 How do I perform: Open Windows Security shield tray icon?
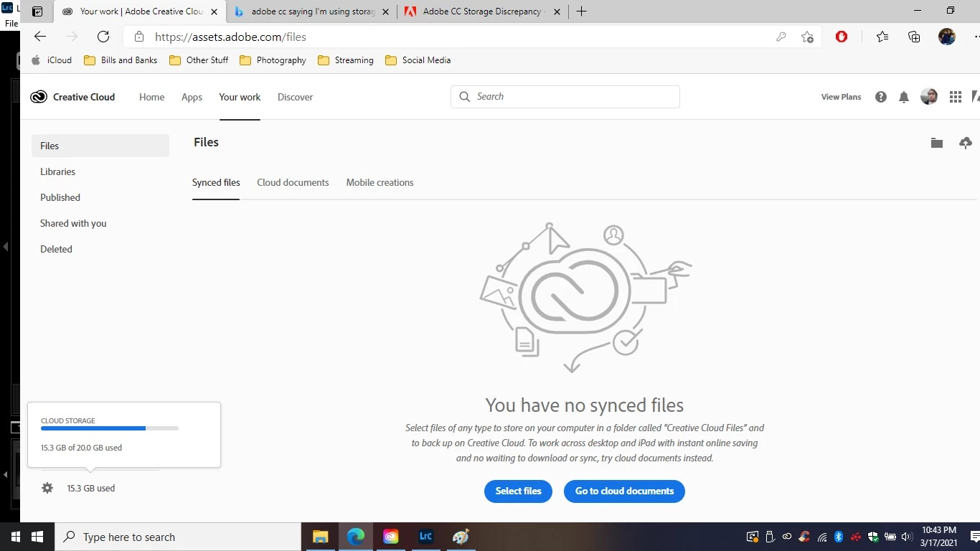click(x=873, y=537)
